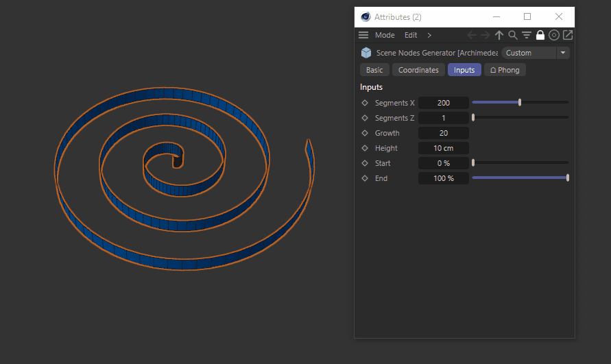Toggle keyframe diamond for Growth

point(365,133)
